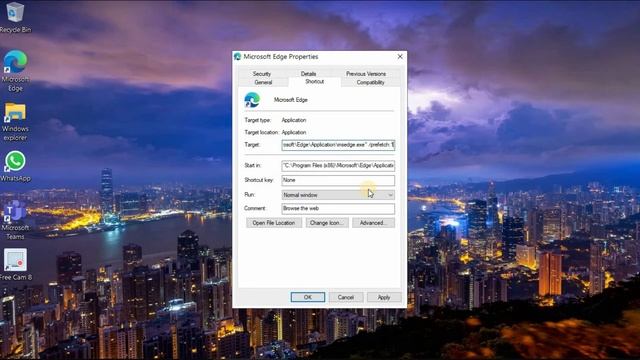Click the Apply button

click(x=384, y=297)
